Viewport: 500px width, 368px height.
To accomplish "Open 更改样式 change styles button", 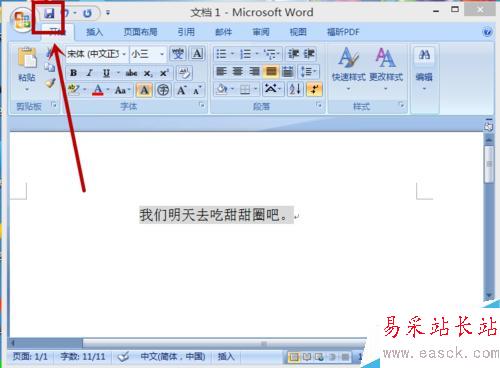I will coord(386,69).
